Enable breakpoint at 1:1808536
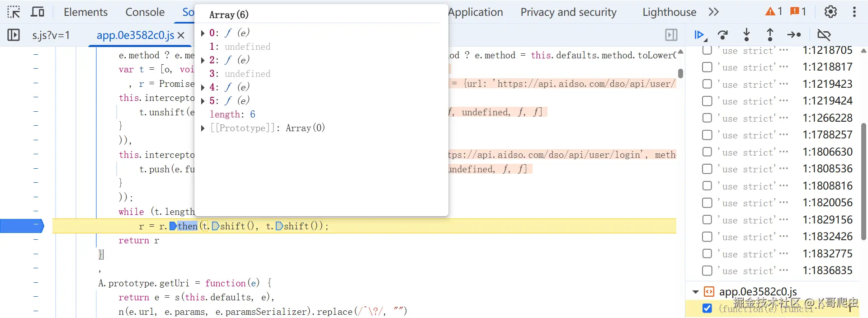This screenshot has height=318, width=868. coord(707,169)
